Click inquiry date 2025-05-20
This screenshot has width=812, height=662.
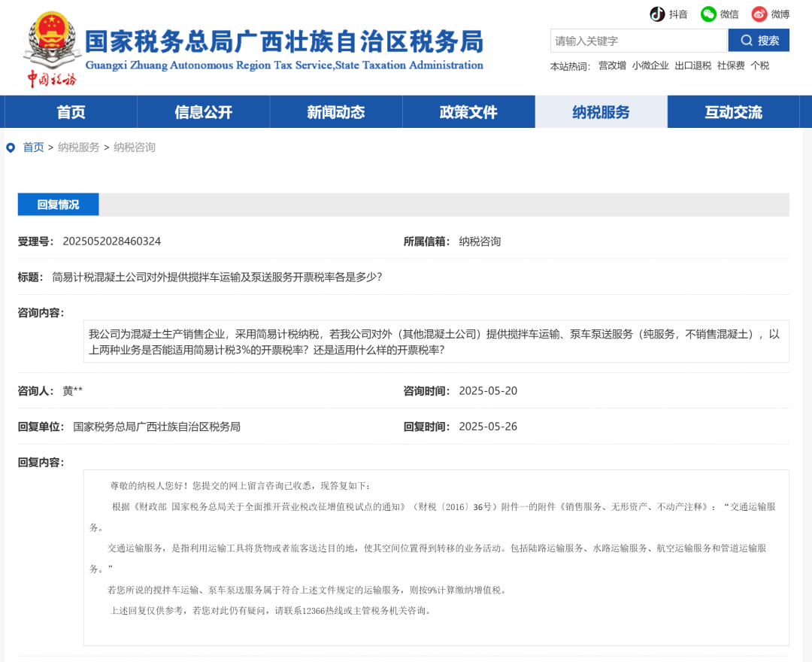[488, 391]
